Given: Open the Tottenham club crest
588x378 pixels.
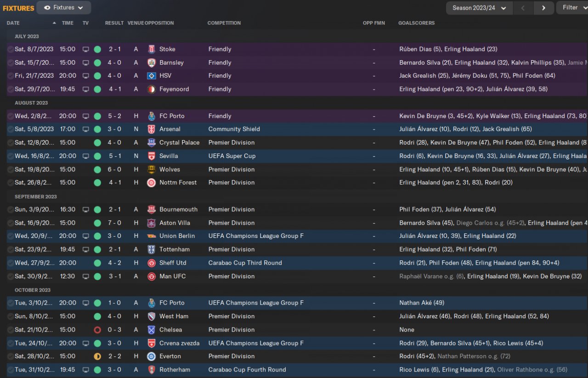Looking at the screenshot, I should pyautogui.click(x=152, y=249).
